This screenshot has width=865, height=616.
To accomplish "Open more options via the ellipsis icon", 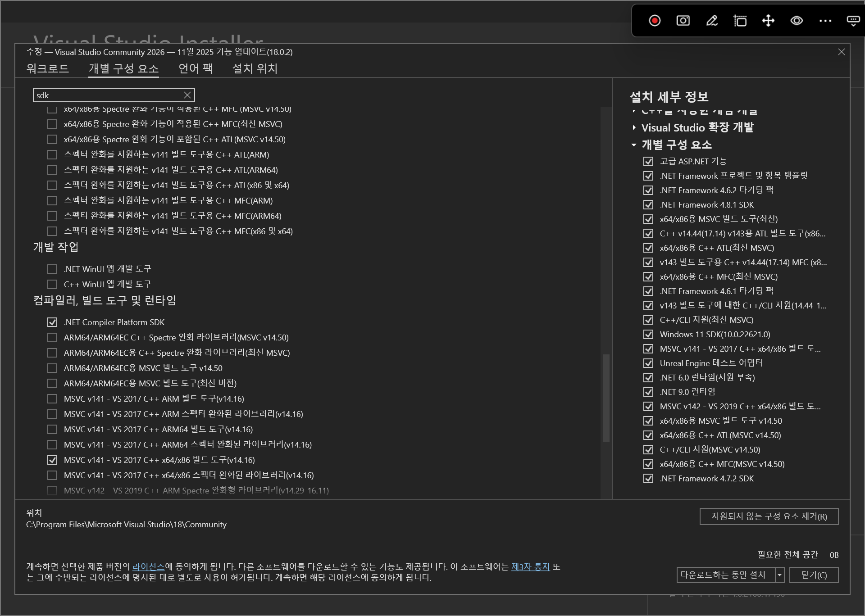I will point(825,21).
